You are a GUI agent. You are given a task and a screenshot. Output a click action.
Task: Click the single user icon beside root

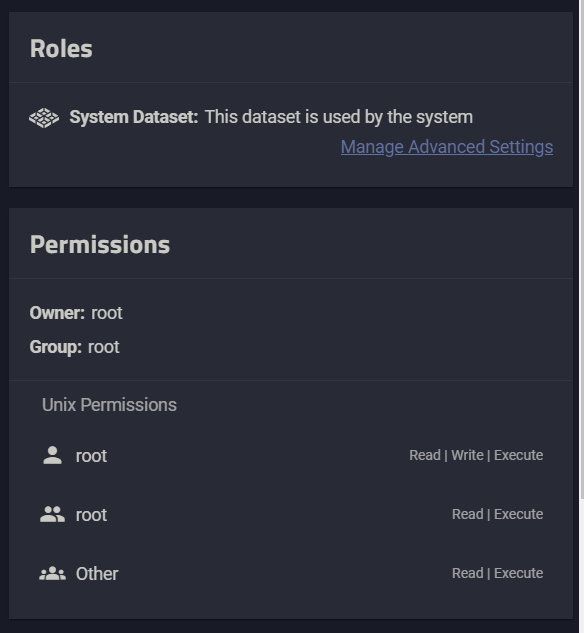click(52, 455)
